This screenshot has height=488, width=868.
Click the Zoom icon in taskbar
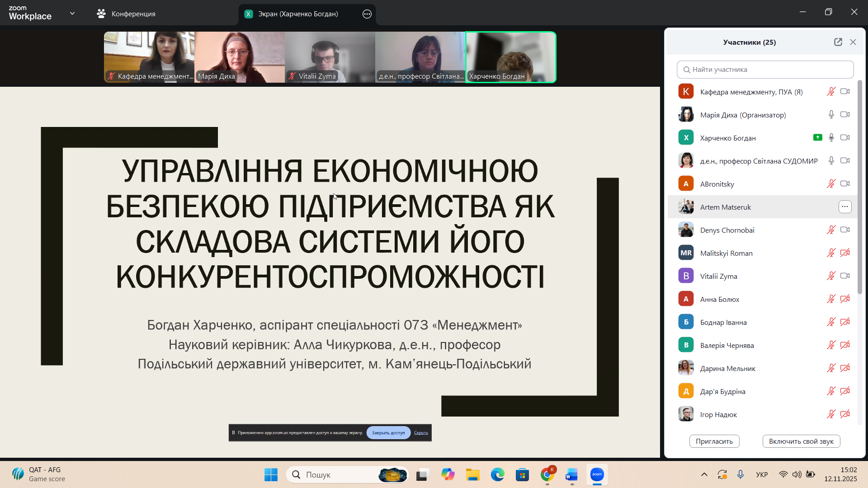597,474
